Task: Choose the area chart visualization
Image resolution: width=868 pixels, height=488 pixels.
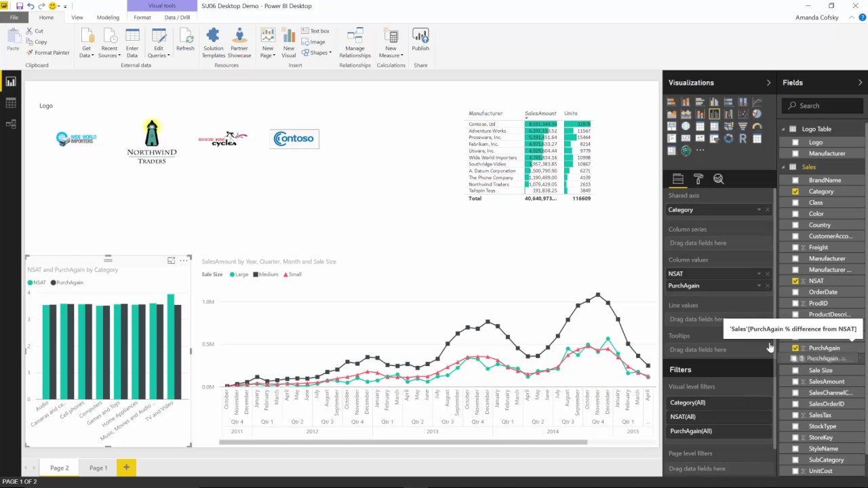Action: (671, 114)
